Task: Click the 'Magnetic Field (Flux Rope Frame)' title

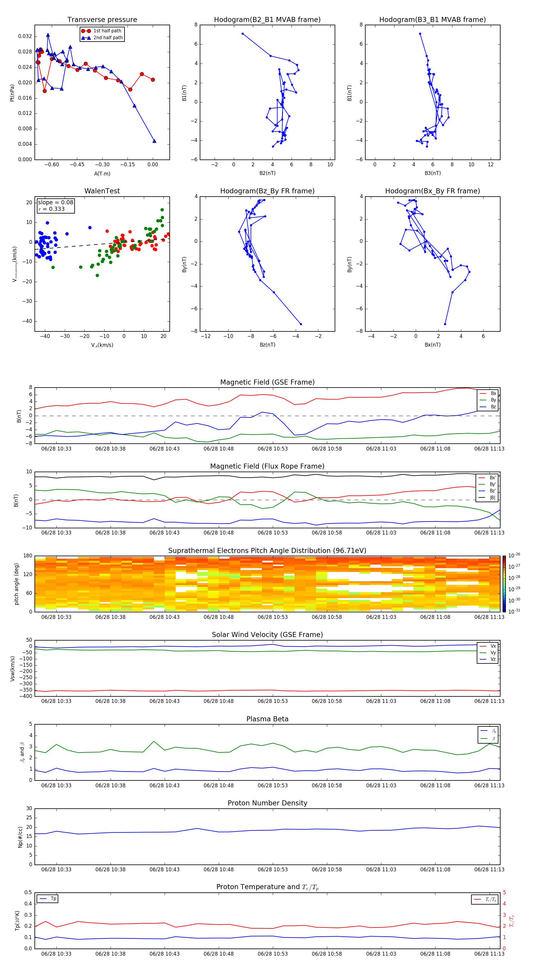Action: click(267, 467)
